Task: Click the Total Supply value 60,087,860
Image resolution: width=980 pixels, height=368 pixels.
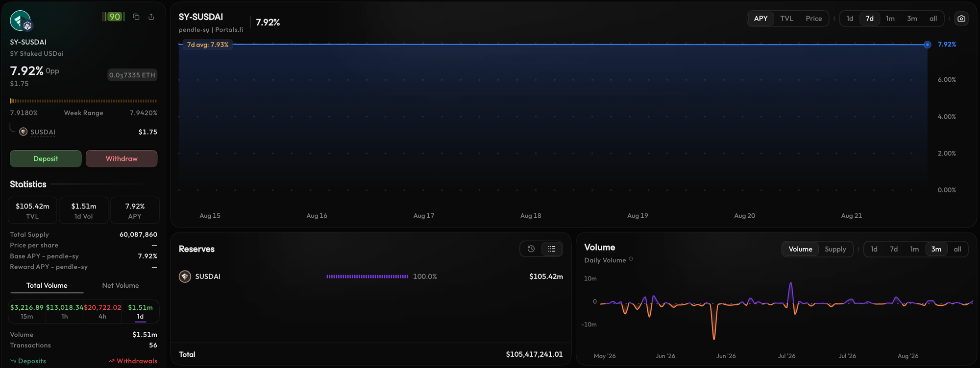Action: [x=138, y=234]
